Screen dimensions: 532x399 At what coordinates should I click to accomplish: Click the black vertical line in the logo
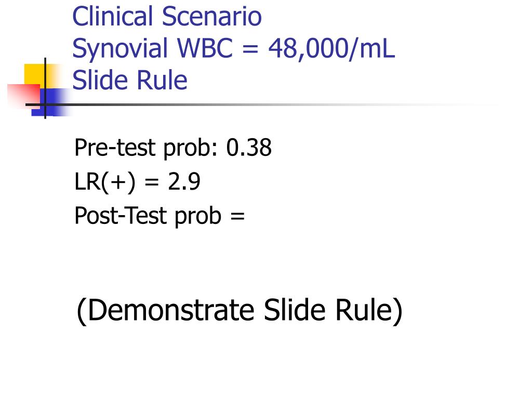(x=45, y=88)
